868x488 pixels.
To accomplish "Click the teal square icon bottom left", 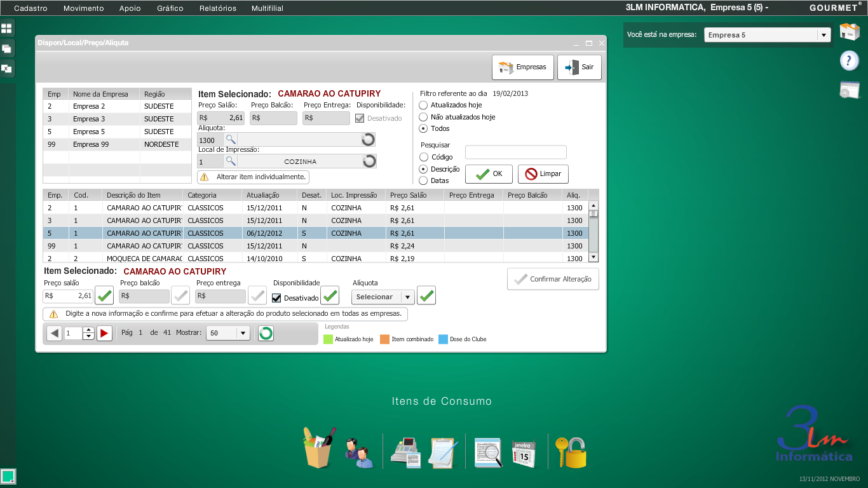I will tap(8, 477).
